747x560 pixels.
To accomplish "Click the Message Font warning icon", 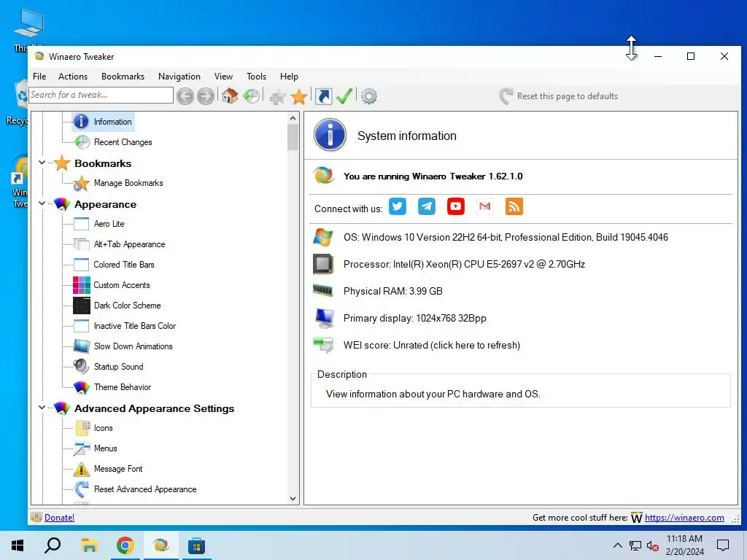I will pyautogui.click(x=82, y=469).
